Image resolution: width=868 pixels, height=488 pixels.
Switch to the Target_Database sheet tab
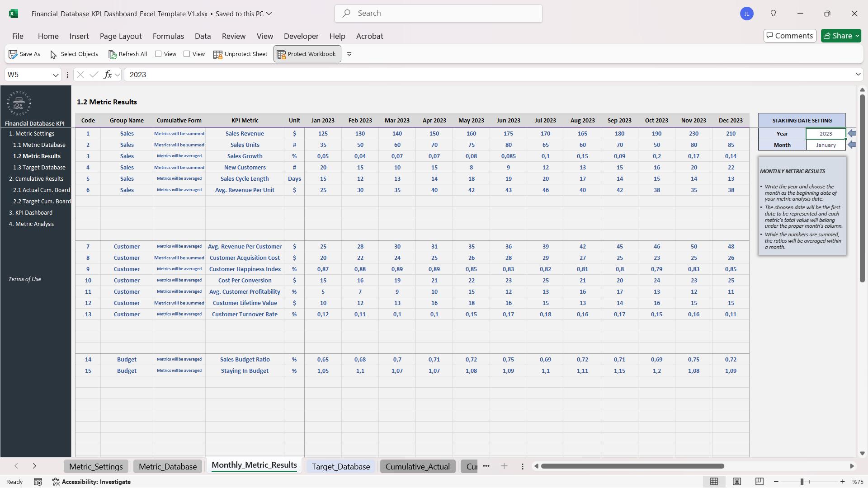pos(340,466)
